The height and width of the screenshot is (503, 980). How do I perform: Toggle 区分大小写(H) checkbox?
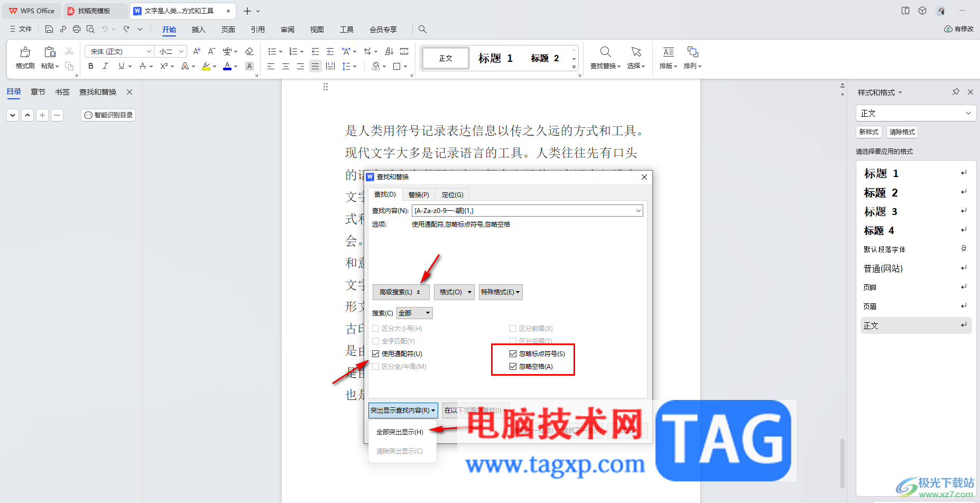click(x=376, y=329)
